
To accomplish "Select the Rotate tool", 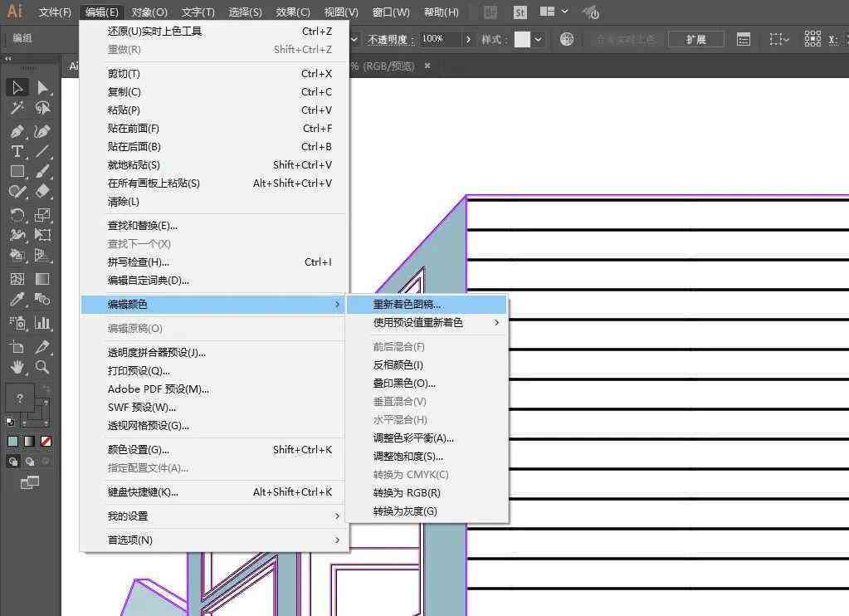I will click(x=17, y=215).
